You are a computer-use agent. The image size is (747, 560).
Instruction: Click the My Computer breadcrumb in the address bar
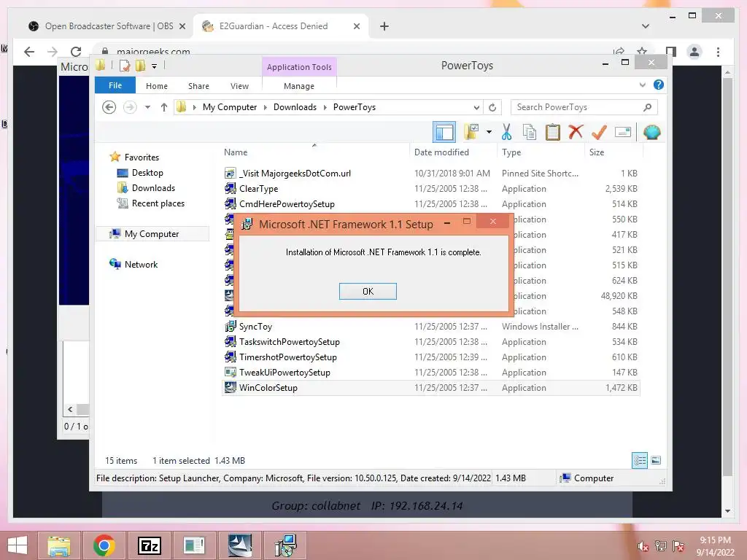coord(230,107)
